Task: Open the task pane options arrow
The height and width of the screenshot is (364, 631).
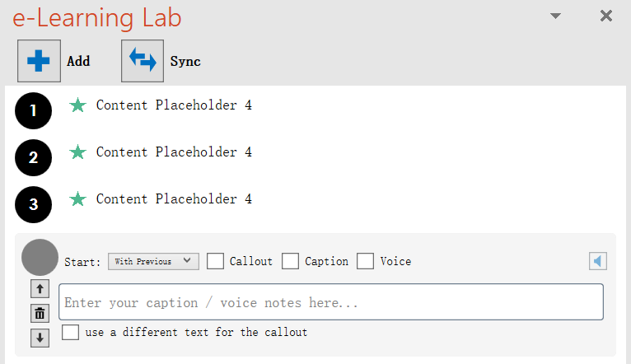Action: pyautogui.click(x=555, y=16)
